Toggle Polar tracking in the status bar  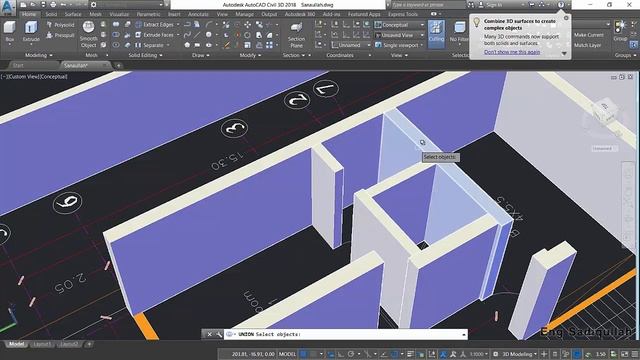pyautogui.click(x=351, y=354)
